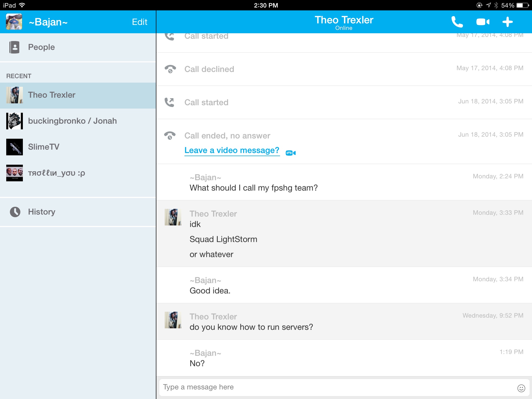Tap the video message camera icon
The width and height of the screenshot is (532, 399).
coord(291,153)
